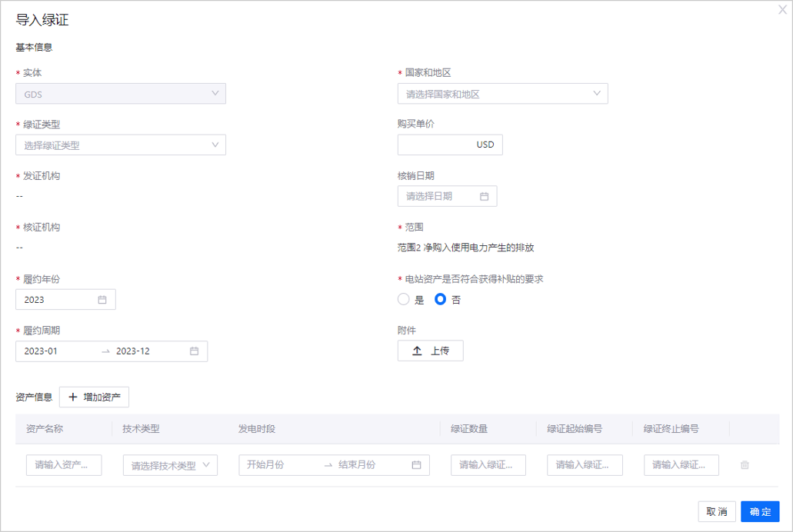Click 请输入资产 name input
Viewport: 793px width, 532px height.
[64, 465]
